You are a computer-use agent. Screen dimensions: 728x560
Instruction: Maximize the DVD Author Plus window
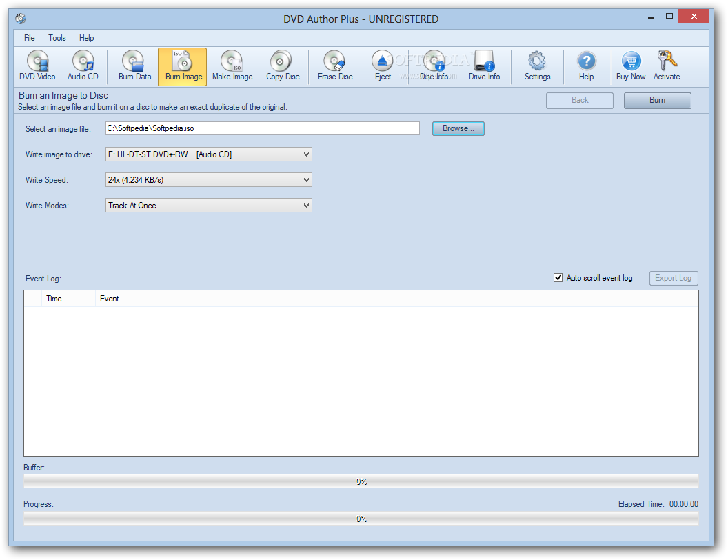(x=669, y=17)
